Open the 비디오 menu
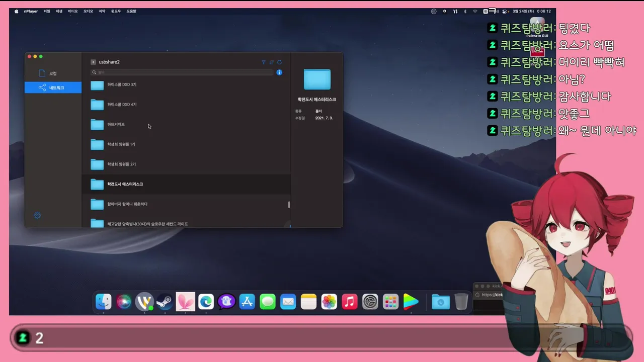Screen dimensions: 644x362 pyautogui.click(x=73, y=11)
